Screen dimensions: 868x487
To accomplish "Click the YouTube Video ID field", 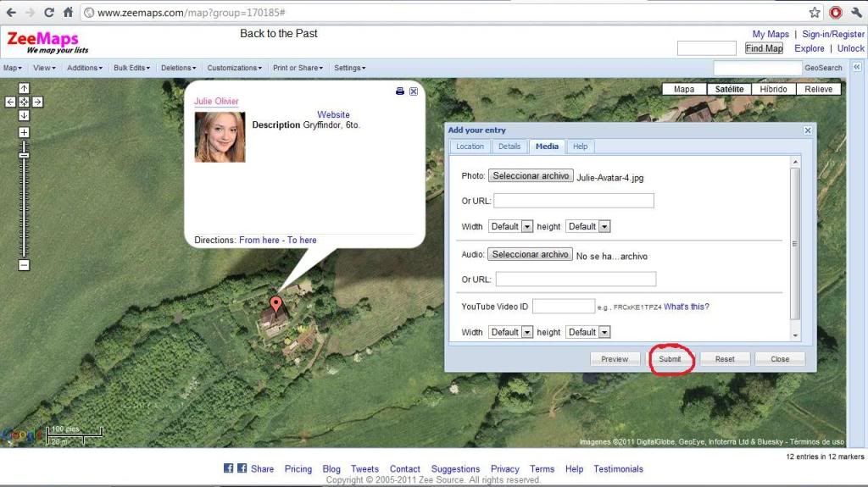I will [563, 307].
